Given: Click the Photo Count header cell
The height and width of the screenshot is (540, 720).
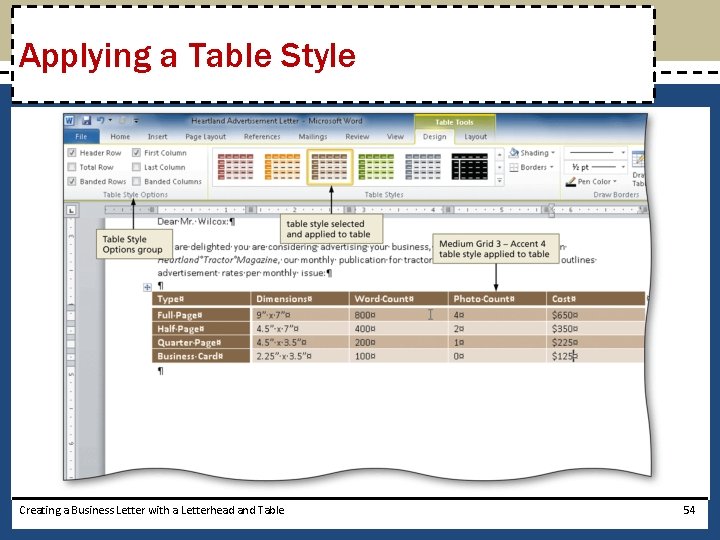Looking at the screenshot, I should tap(497, 298).
